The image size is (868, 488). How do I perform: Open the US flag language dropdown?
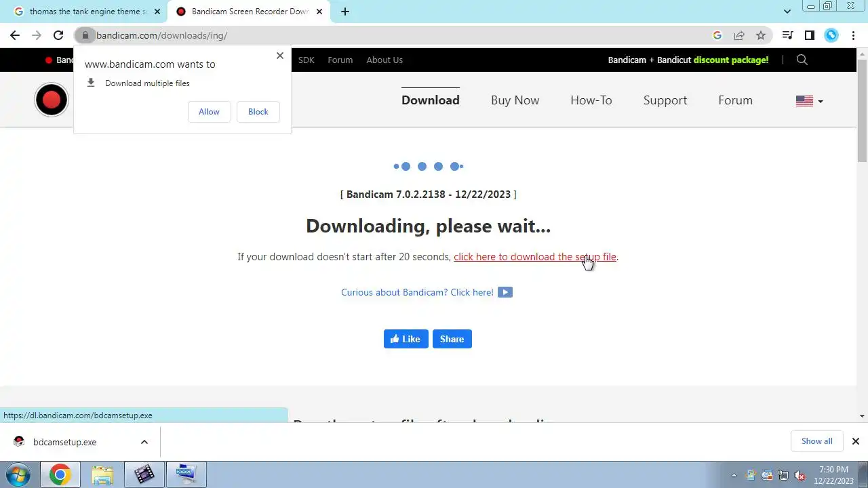(x=809, y=101)
